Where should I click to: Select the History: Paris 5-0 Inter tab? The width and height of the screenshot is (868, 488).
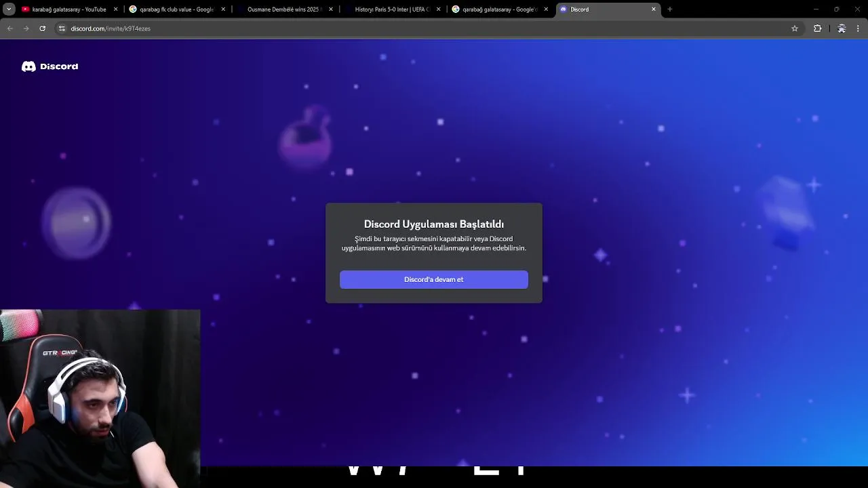coord(392,9)
